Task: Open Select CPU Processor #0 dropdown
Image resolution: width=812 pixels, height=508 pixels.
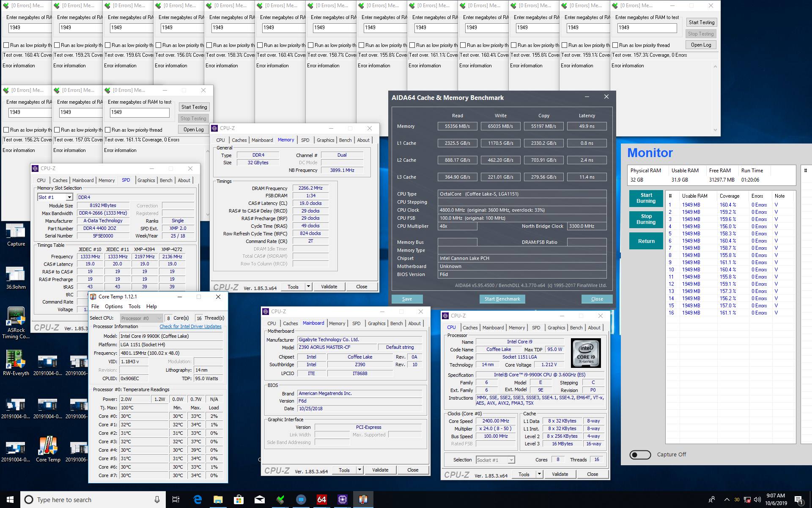Action: 141,318
